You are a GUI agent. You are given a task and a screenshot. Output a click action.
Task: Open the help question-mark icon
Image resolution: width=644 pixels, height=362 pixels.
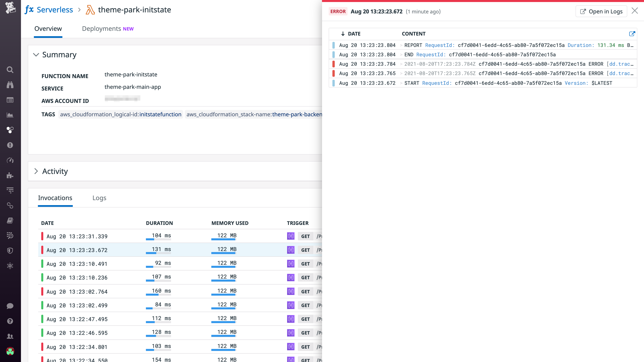point(10,321)
